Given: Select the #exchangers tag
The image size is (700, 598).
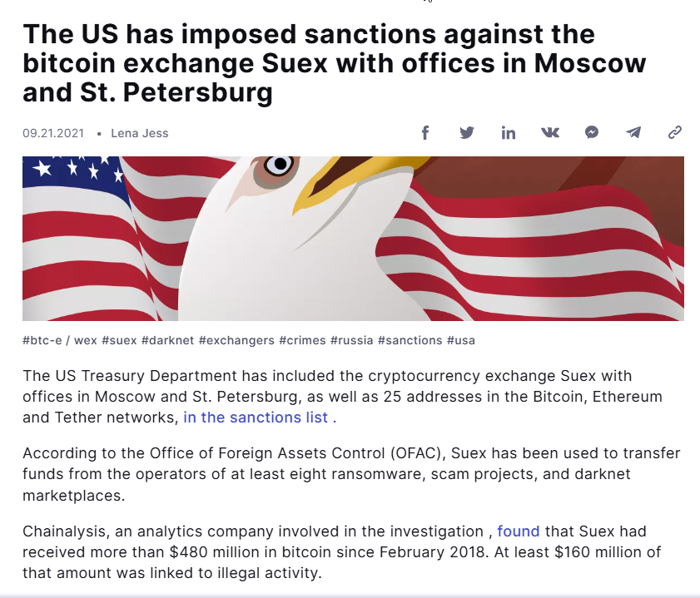Looking at the screenshot, I should (x=236, y=340).
